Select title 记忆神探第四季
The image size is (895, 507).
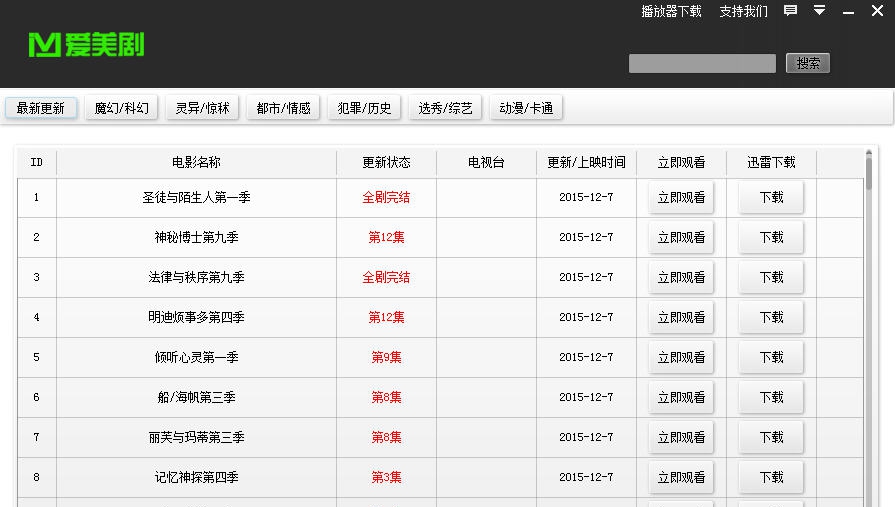196,477
